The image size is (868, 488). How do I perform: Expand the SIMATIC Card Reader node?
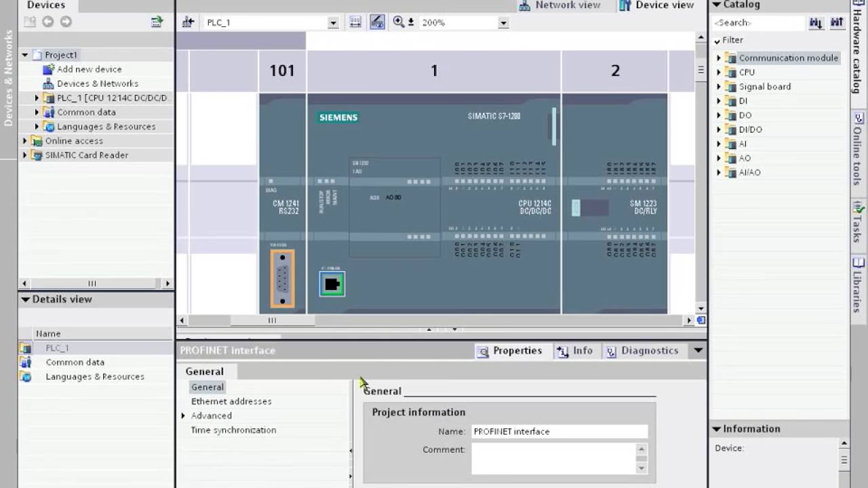[25, 155]
